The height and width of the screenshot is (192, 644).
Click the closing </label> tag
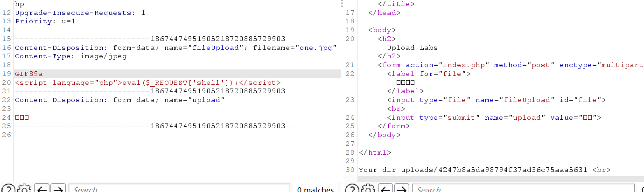click(x=406, y=91)
